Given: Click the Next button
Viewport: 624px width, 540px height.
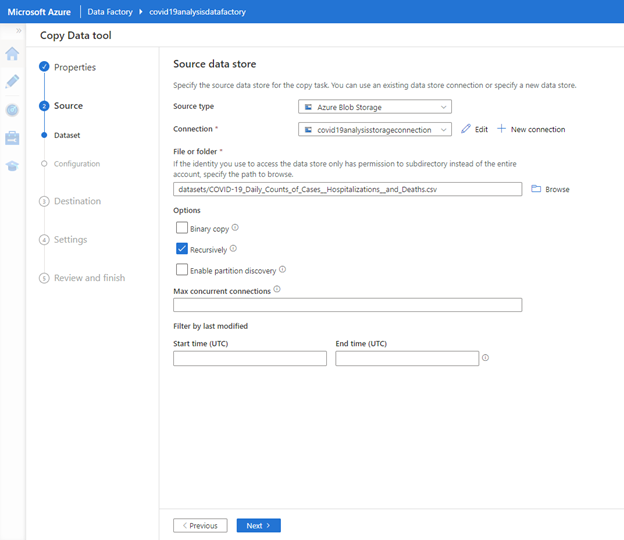Looking at the screenshot, I should click(x=259, y=525).
